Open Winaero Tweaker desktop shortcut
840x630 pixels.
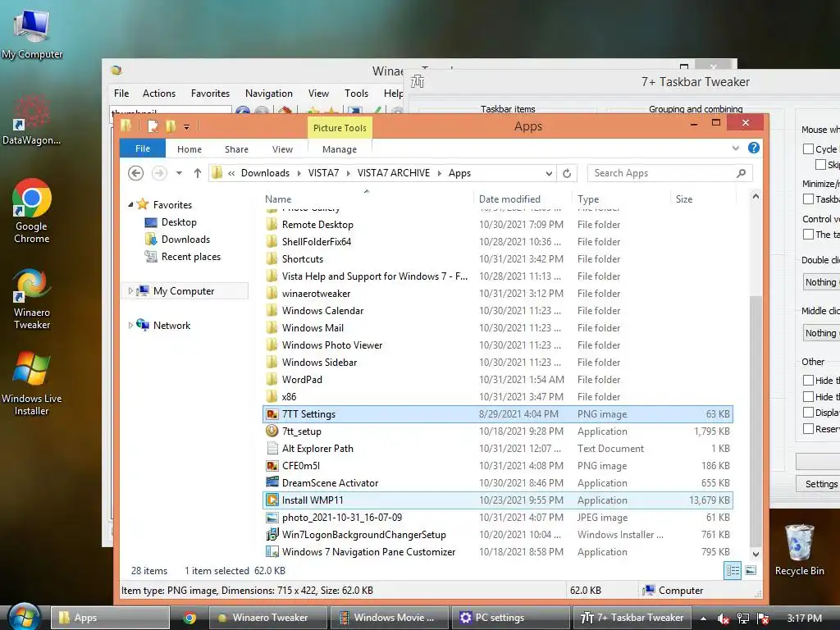pyautogui.click(x=32, y=299)
